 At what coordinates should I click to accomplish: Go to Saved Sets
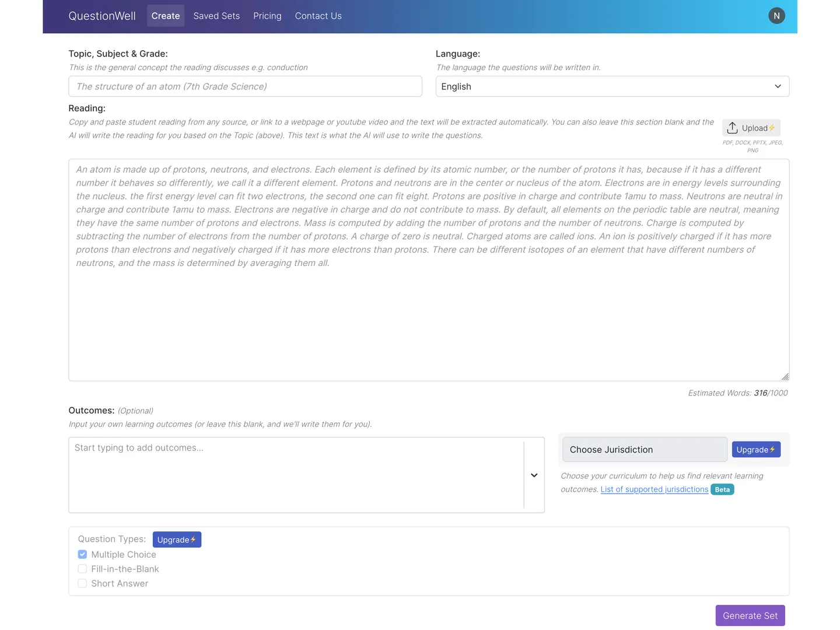(216, 16)
